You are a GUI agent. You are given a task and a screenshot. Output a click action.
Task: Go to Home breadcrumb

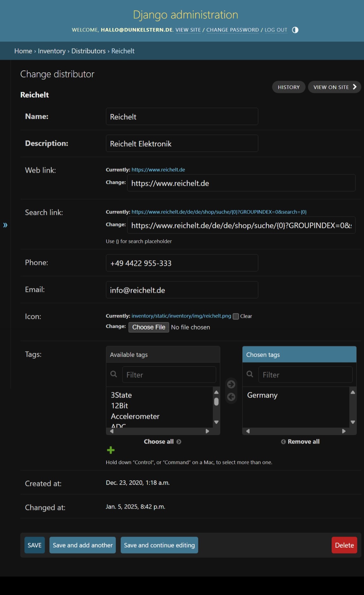tap(23, 51)
